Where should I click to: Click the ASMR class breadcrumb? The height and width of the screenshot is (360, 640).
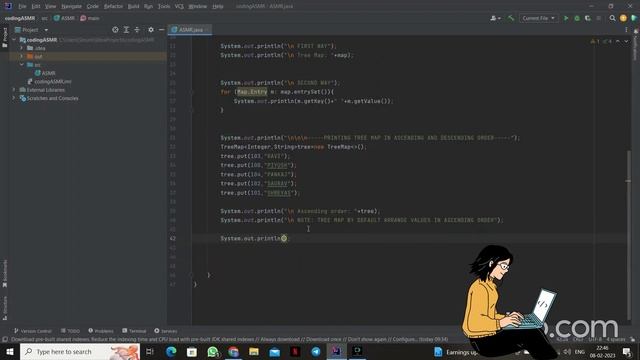[x=64, y=18]
